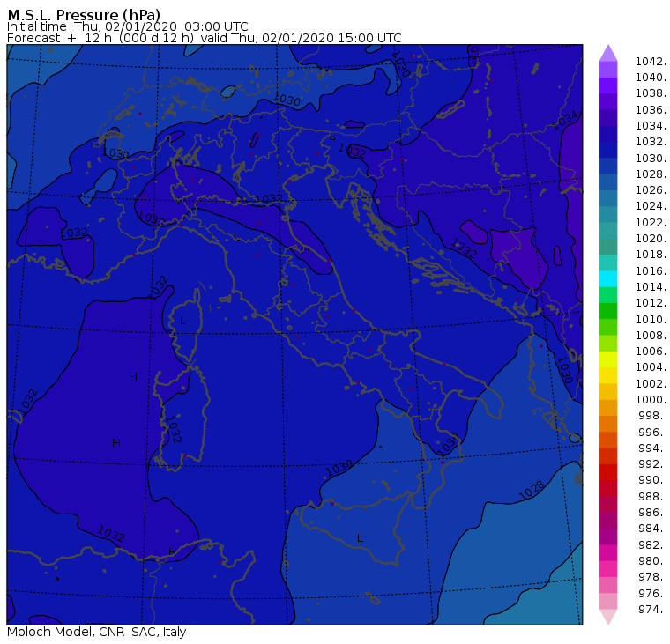
Task: Pick the cyan swatch in the pressure legend
Action: coord(608,278)
